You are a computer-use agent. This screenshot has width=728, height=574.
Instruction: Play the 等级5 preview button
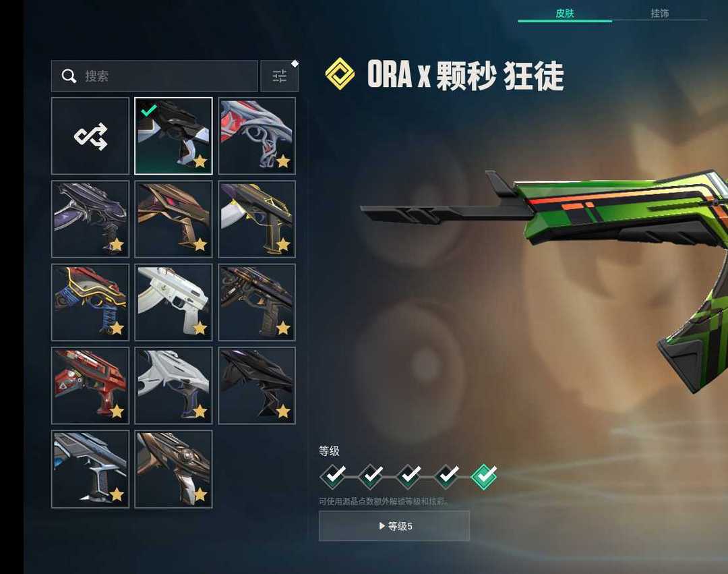[x=394, y=525]
